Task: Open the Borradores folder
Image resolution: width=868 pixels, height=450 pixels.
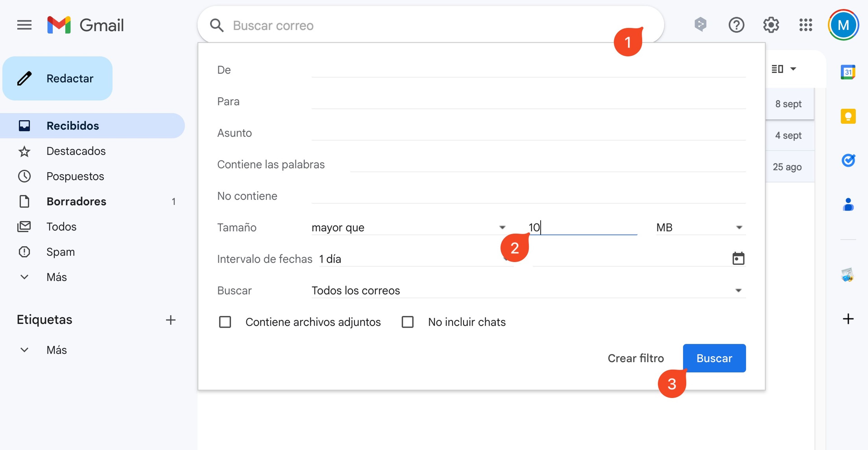Action: (76, 201)
